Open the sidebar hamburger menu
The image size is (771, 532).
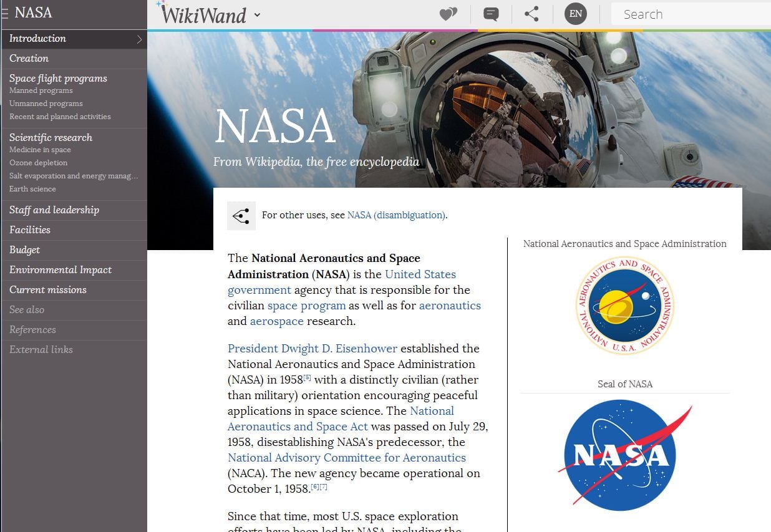tap(5, 12)
